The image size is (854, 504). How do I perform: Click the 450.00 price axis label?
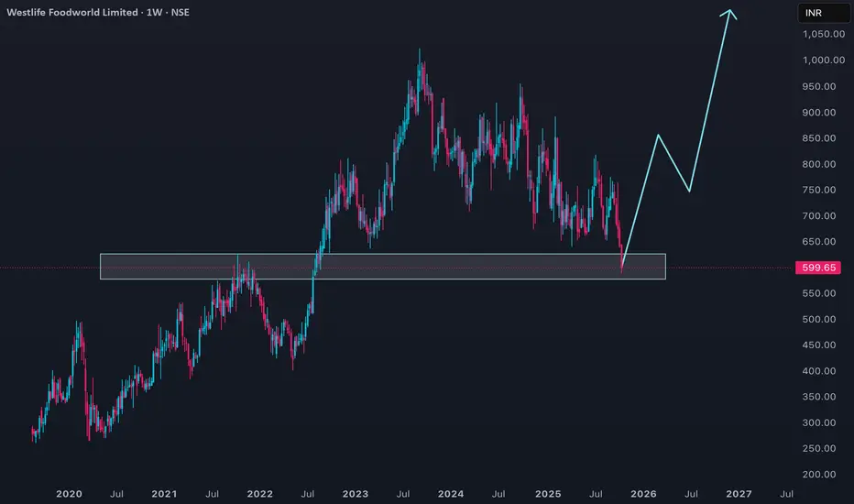[x=818, y=345]
